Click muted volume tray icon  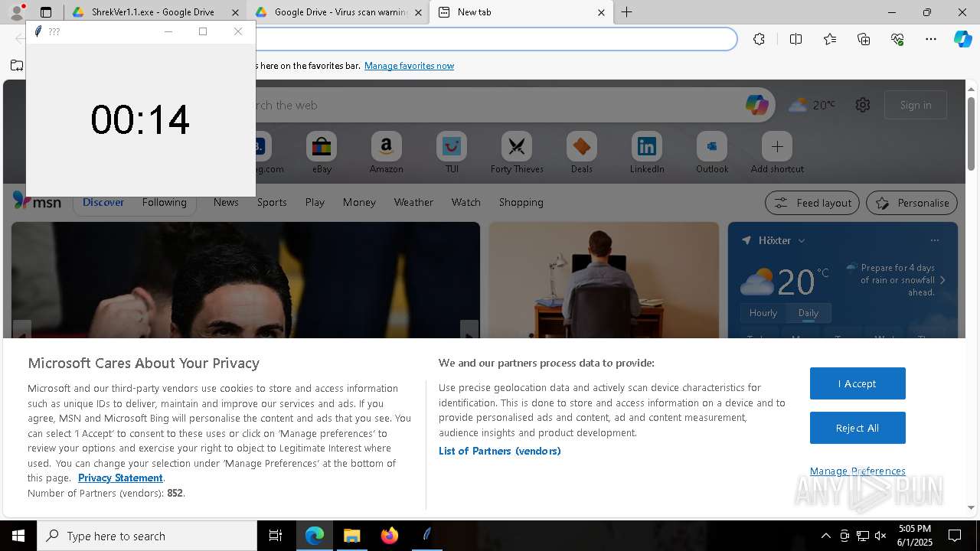click(x=880, y=536)
